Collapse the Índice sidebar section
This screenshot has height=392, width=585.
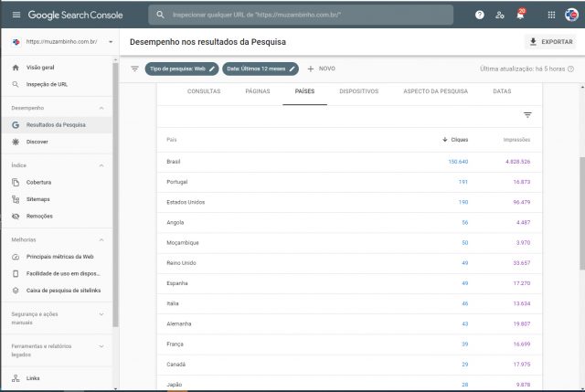[x=101, y=165]
